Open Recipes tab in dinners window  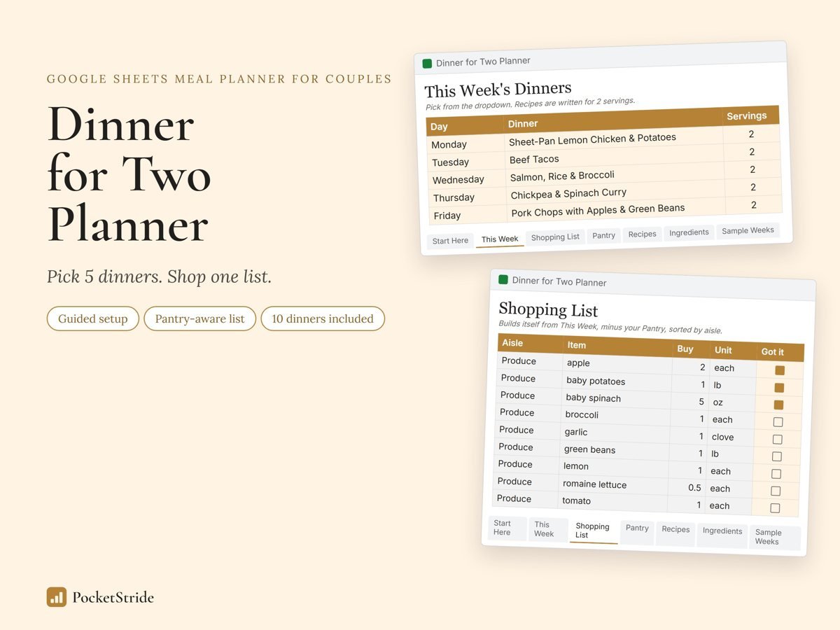point(642,234)
